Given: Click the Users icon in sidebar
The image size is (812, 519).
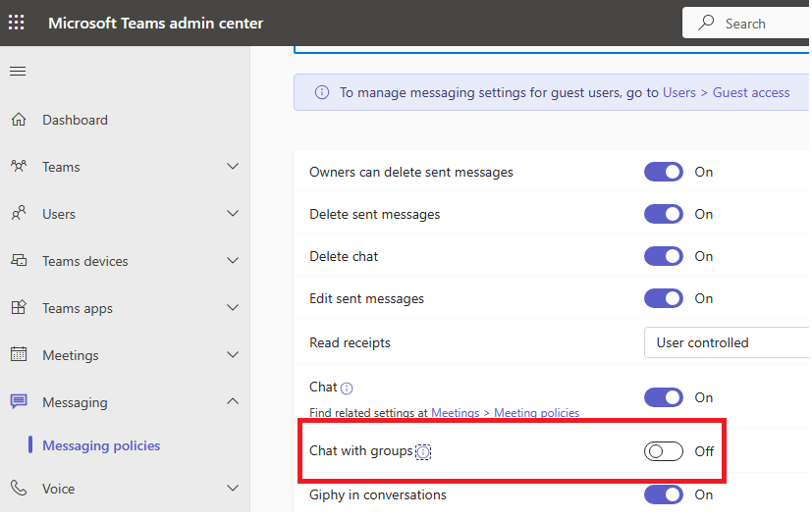Looking at the screenshot, I should [19, 213].
